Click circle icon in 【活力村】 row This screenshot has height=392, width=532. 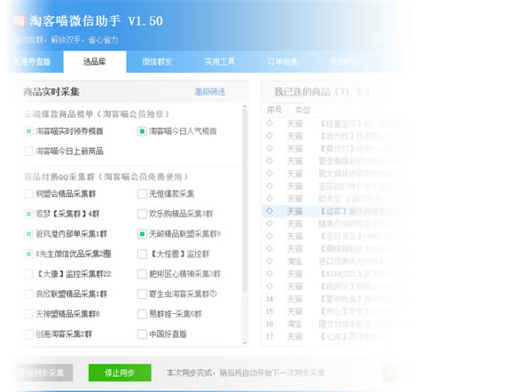click(270, 136)
